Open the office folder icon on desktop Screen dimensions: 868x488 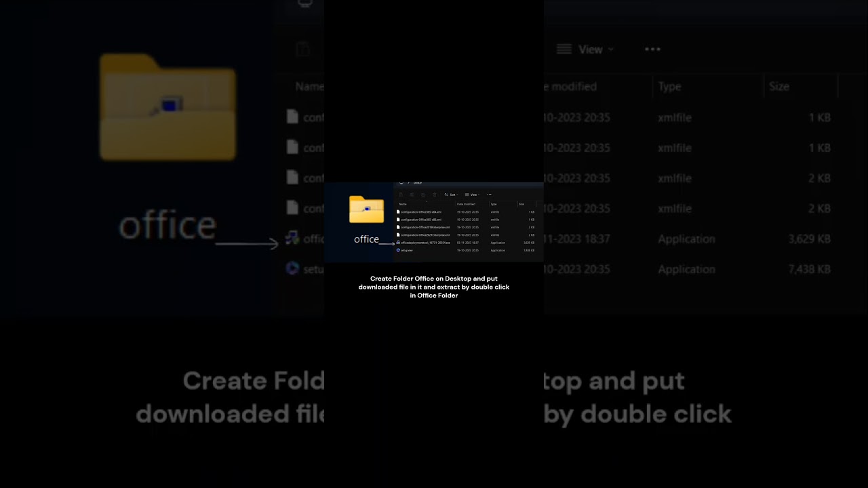click(366, 210)
